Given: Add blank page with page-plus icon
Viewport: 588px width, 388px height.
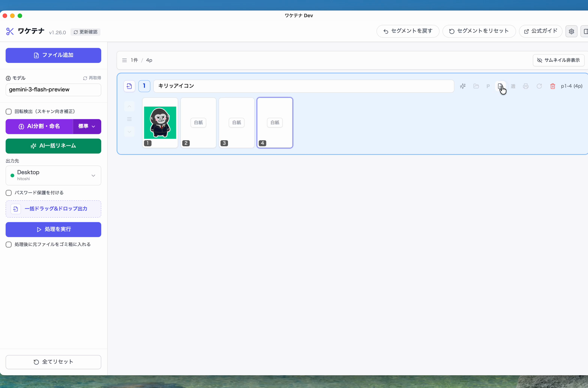Looking at the screenshot, I should [x=500, y=86].
